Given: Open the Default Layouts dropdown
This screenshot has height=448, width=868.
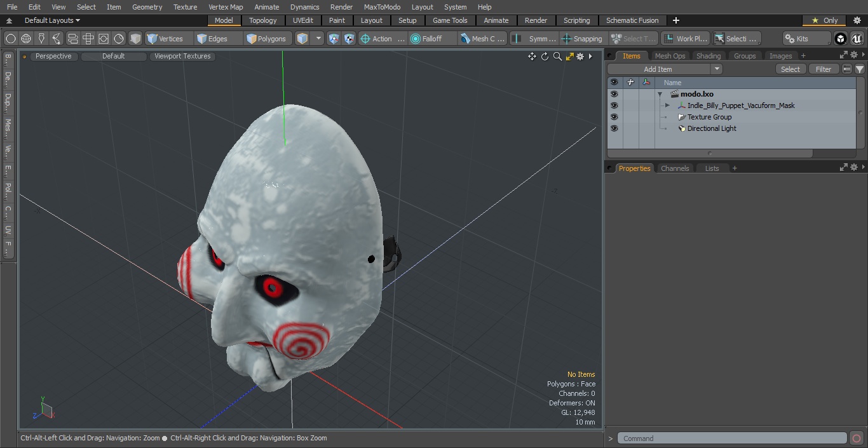Looking at the screenshot, I should click(52, 20).
